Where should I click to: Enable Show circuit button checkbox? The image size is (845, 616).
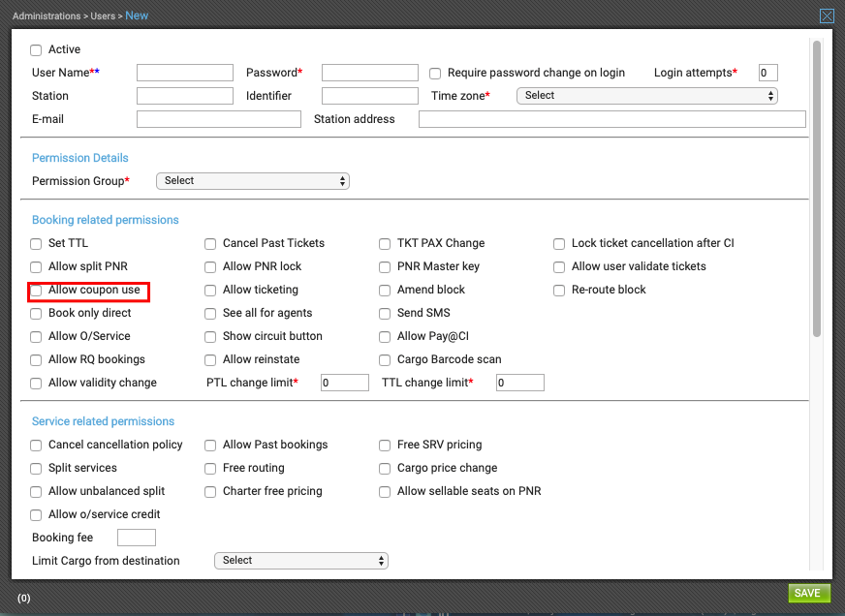click(210, 336)
